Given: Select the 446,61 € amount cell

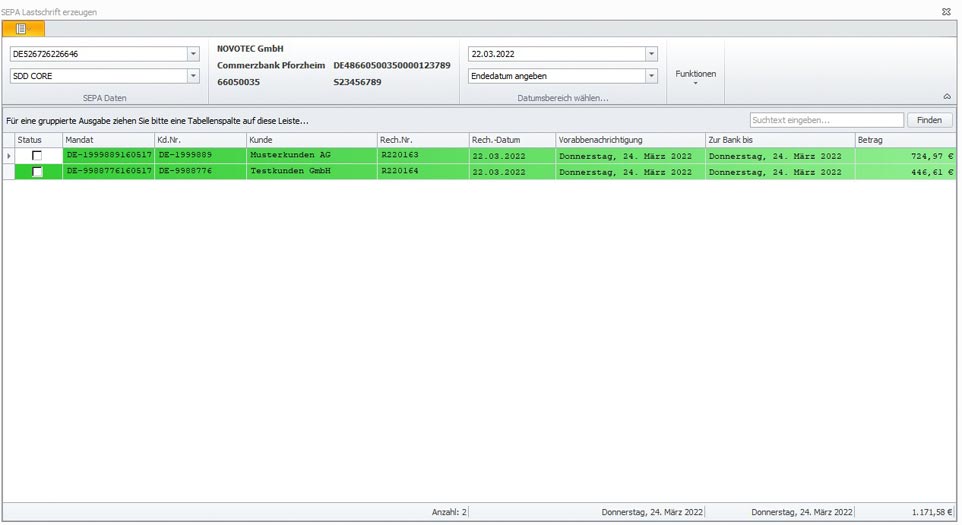Looking at the screenshot, I should tap(904, 172).
